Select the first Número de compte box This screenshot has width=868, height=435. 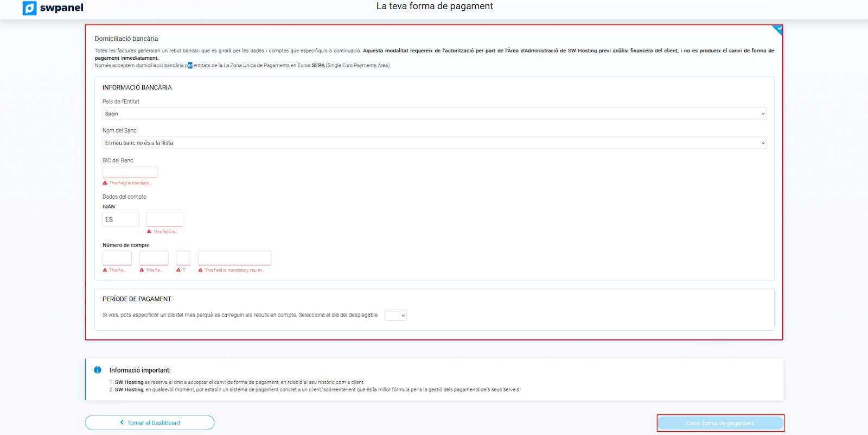pos(117,258)
